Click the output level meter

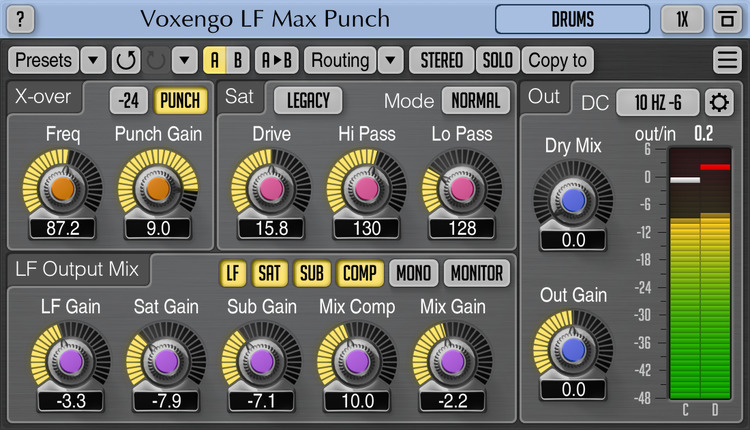[x=700, y=273]
